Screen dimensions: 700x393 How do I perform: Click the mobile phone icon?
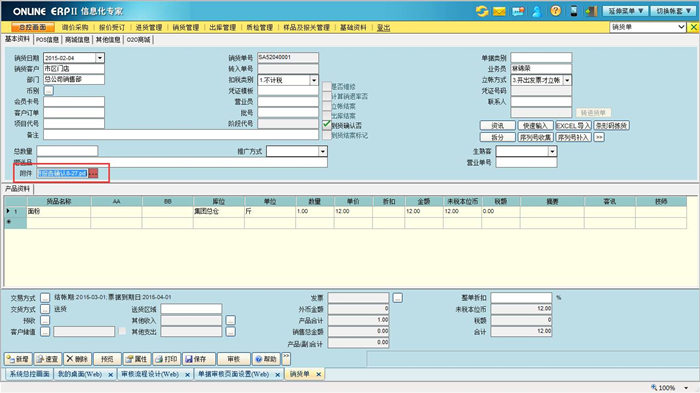click(574, 11)
